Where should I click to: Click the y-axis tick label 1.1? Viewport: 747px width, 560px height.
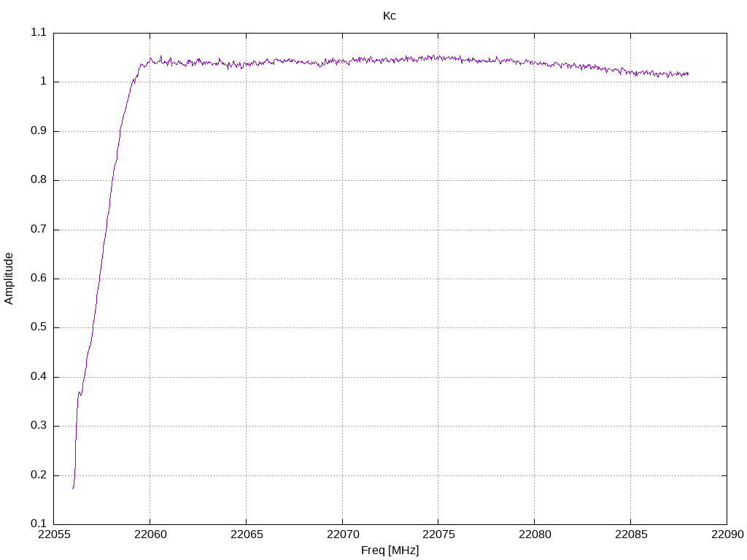[39, 32]
